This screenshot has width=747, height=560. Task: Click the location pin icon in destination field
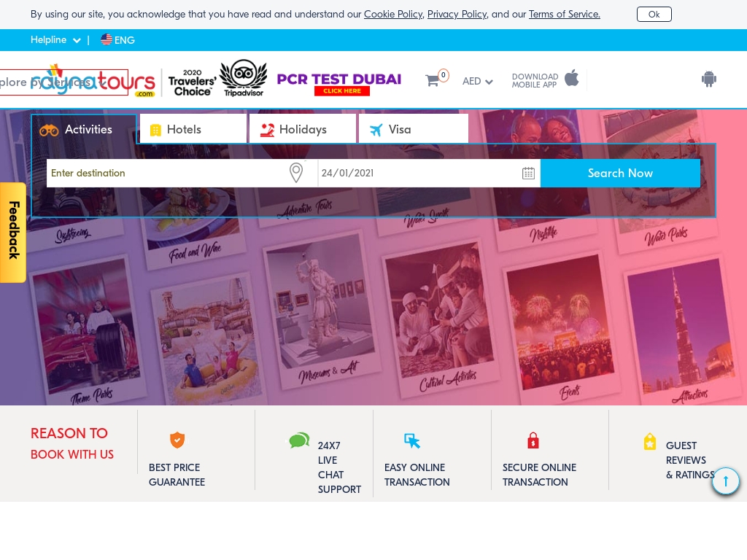[296, 172]
